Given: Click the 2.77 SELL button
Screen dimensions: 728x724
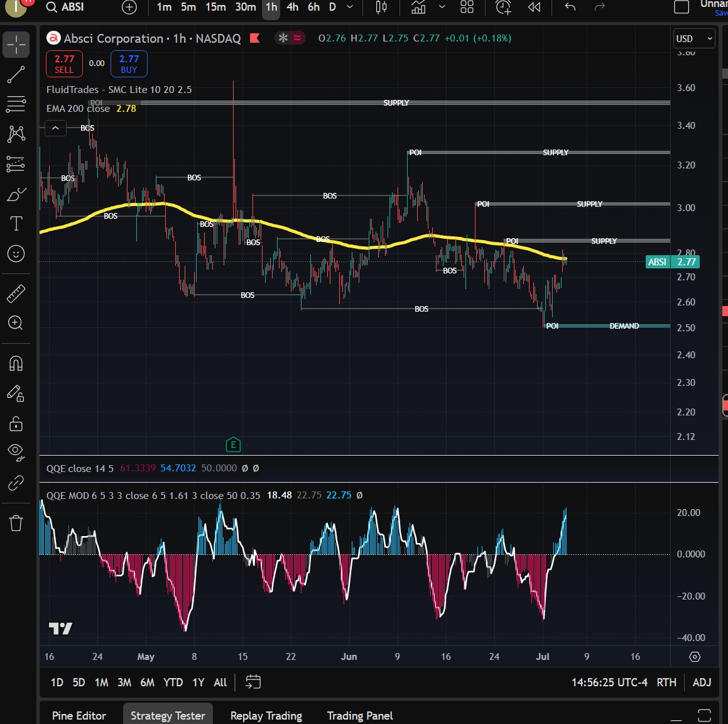Looking at the screenshot, I should (x=64, y=63).
